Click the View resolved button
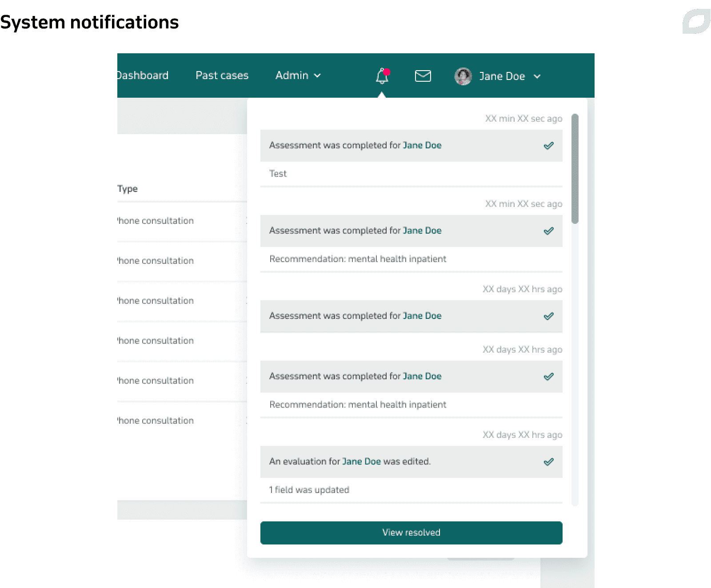Image resolution: width=711 pixels, height=588 pixels. 411,532
